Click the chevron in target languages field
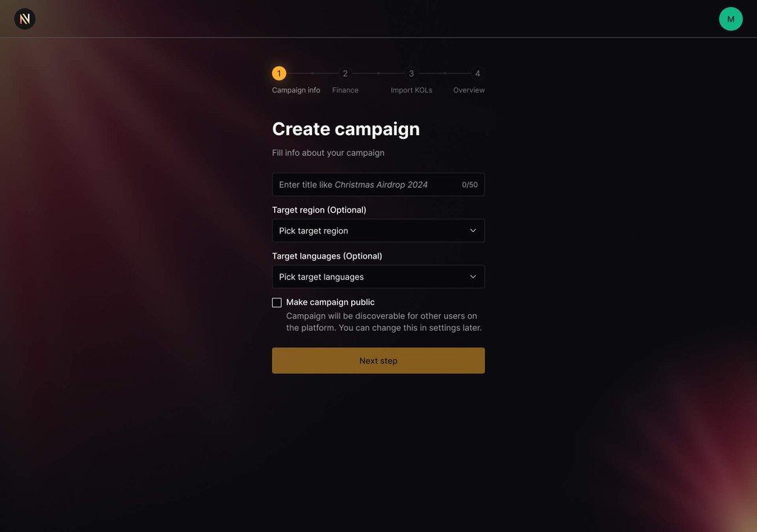757x532 pixels. 473,276
